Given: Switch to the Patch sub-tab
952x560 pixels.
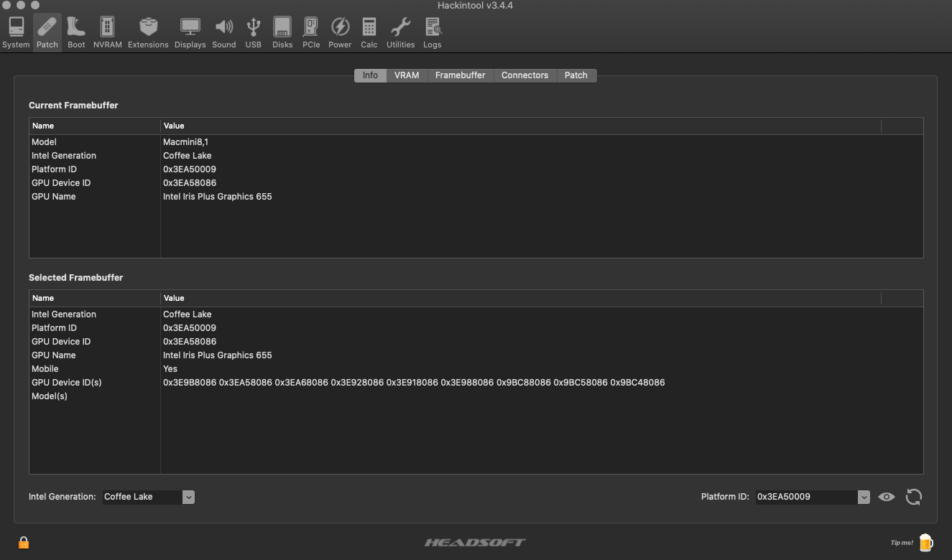Looking at the screenshot, I should click(x=576, y=75).
